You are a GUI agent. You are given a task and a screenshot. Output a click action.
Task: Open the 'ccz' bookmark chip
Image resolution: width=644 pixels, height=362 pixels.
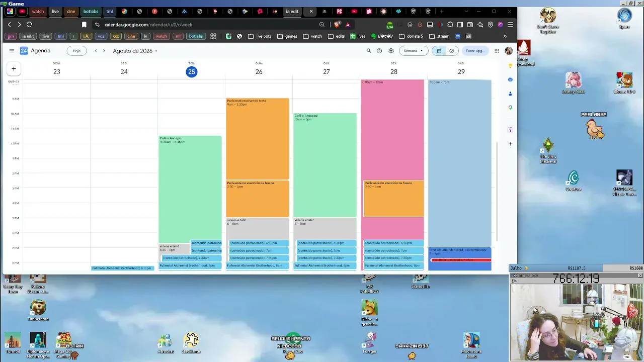pos(116,36)
